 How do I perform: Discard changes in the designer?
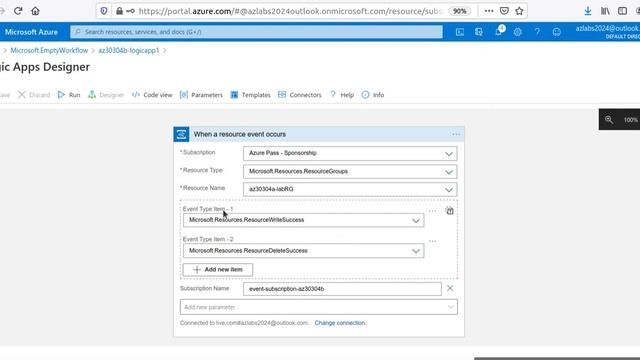click(34, 95)
